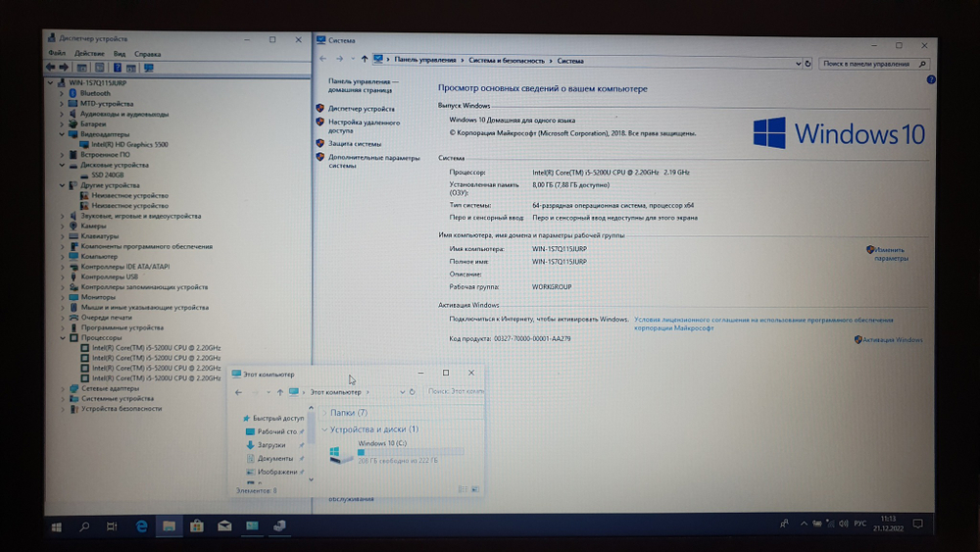Click Back arrow in Этот компьютер window
The image size is (980, 552).
pos(238,392)
